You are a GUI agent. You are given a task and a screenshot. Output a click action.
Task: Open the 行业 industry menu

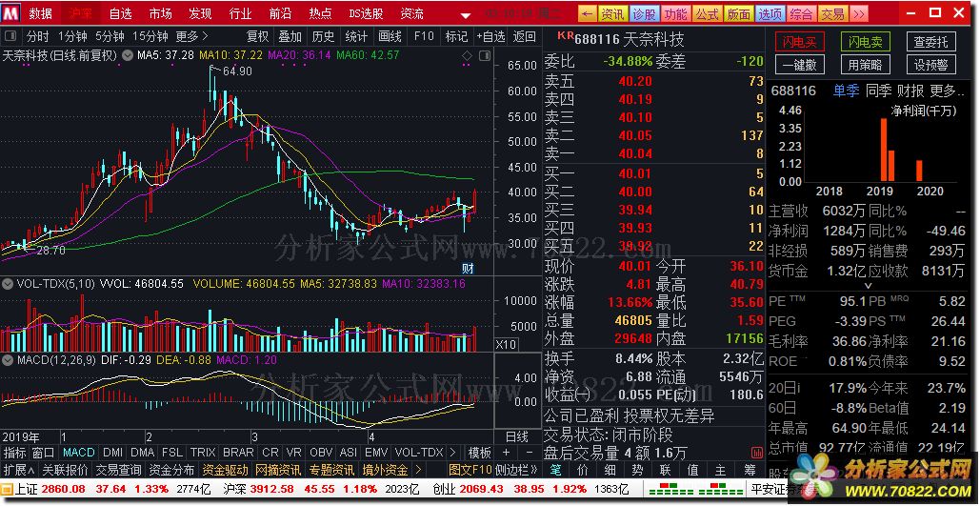click(x=241, y=13)
